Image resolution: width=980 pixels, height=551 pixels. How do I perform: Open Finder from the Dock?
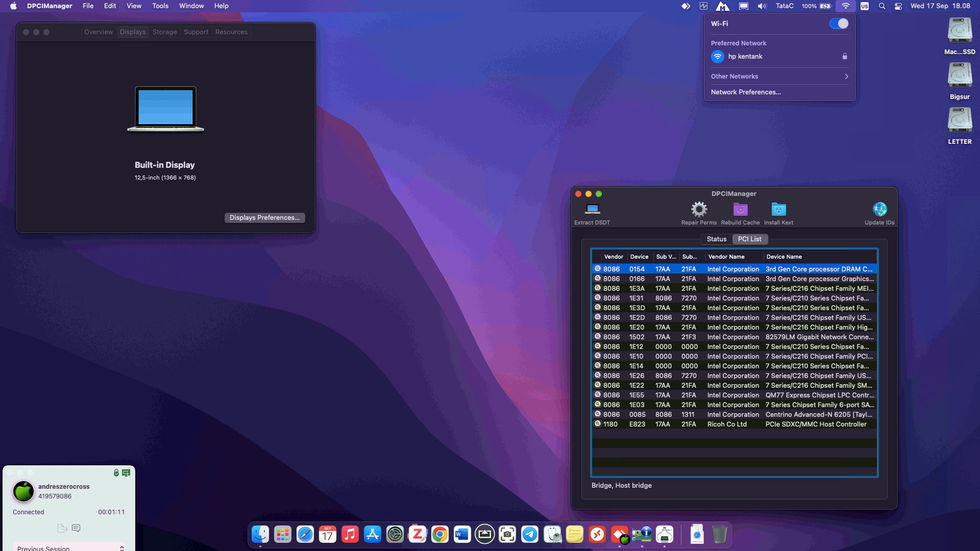[260, 534]
